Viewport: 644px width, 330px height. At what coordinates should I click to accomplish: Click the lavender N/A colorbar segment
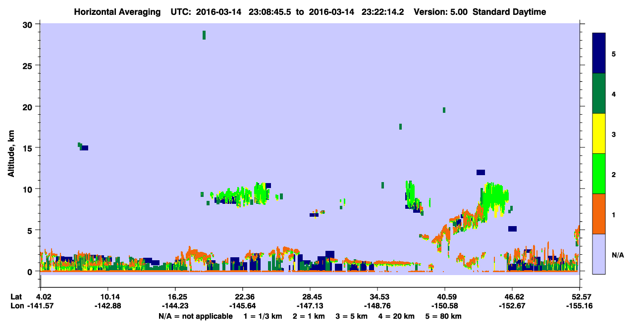coord(599,254)
